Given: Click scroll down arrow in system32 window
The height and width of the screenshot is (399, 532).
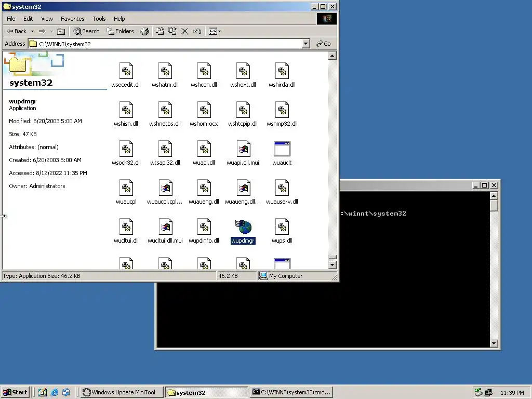Looking at the screenshot, I should coord(332,264).
